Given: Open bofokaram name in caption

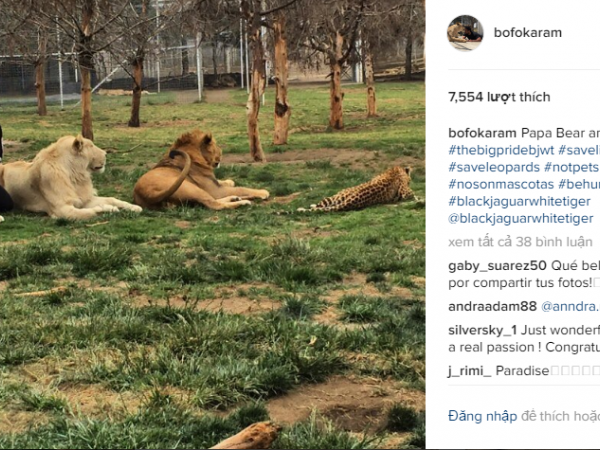Looking at the screenshot, I should (x=482, y=133).
